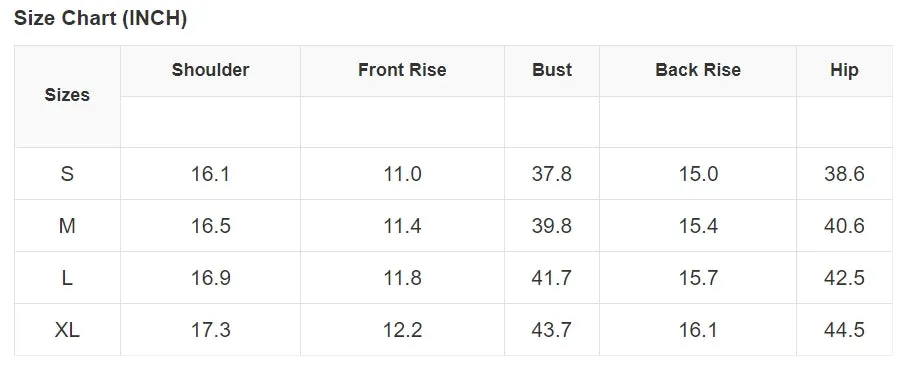Click the 15.0 back rise value
Viewport: 916px width, 367px height.
point(698,174)
